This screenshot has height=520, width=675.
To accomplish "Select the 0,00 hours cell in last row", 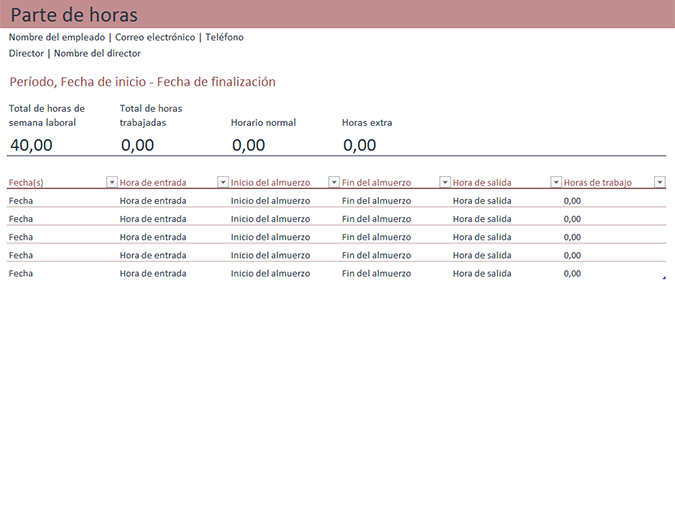I will point(572,273).
